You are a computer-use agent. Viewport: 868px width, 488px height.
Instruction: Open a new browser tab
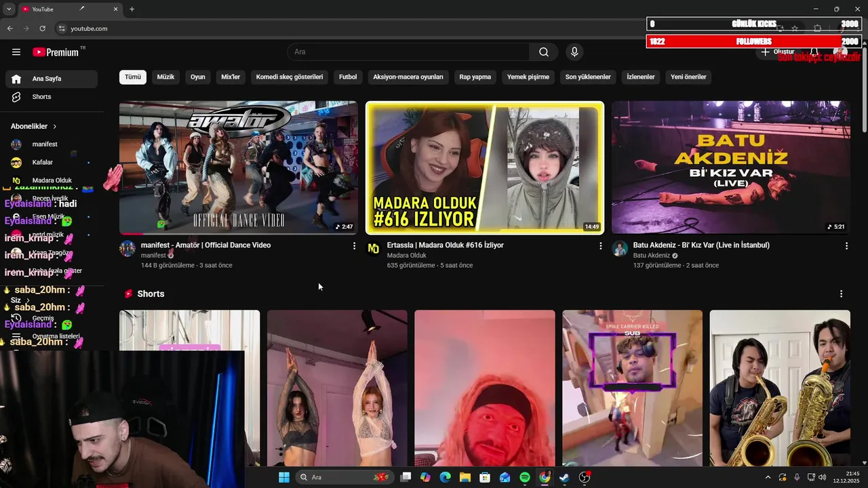tap(132, 9)
